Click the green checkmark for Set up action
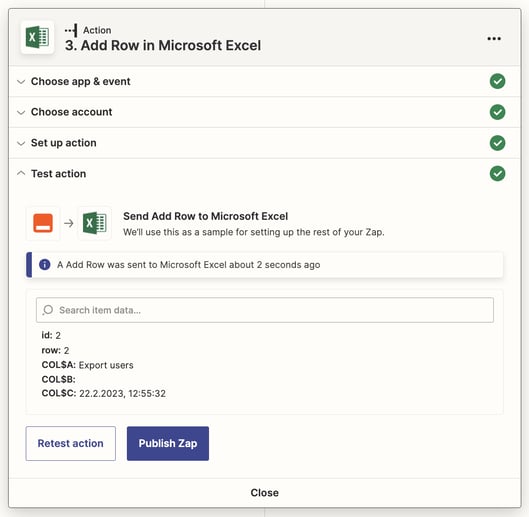Image resolution: width=529 pixels, height=517 pixels. [x=497, y=143]
